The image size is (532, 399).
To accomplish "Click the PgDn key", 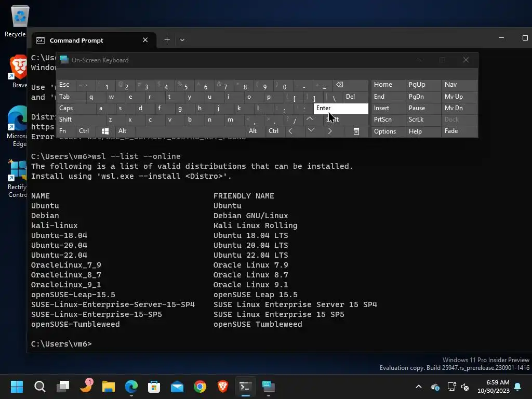I will coord(423,97).
